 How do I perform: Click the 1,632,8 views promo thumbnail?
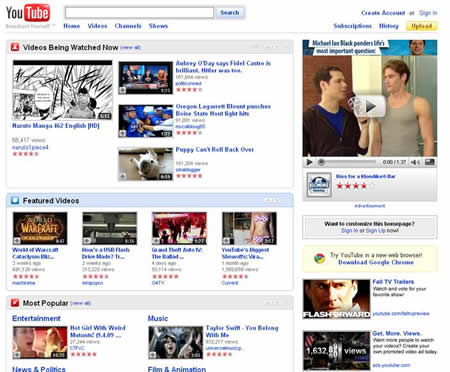click(x=336, y=351)
